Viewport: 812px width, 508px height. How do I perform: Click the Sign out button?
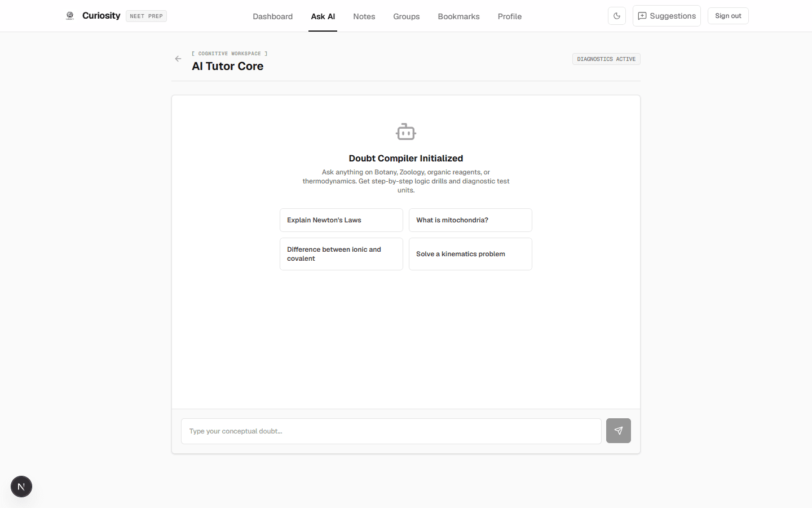point(728,16)
